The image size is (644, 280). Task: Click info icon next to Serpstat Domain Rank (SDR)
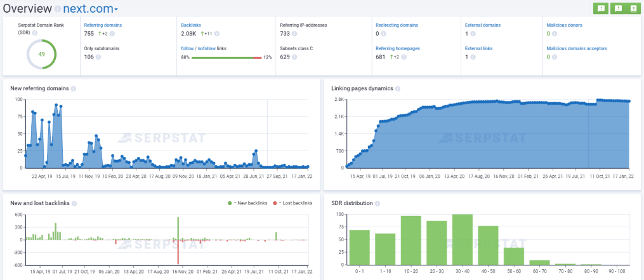pyautogui.click(x=35, y=33)
